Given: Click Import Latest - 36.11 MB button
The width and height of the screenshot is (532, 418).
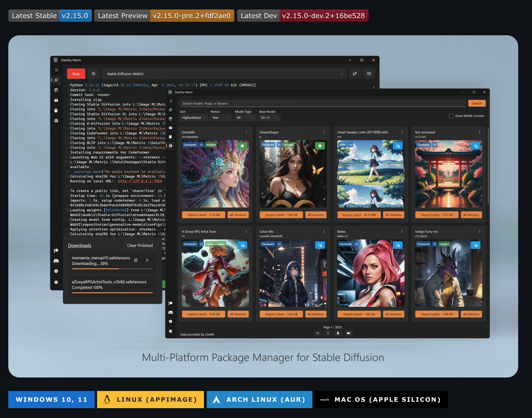Looking at the screenshot, I should point(359,215).
